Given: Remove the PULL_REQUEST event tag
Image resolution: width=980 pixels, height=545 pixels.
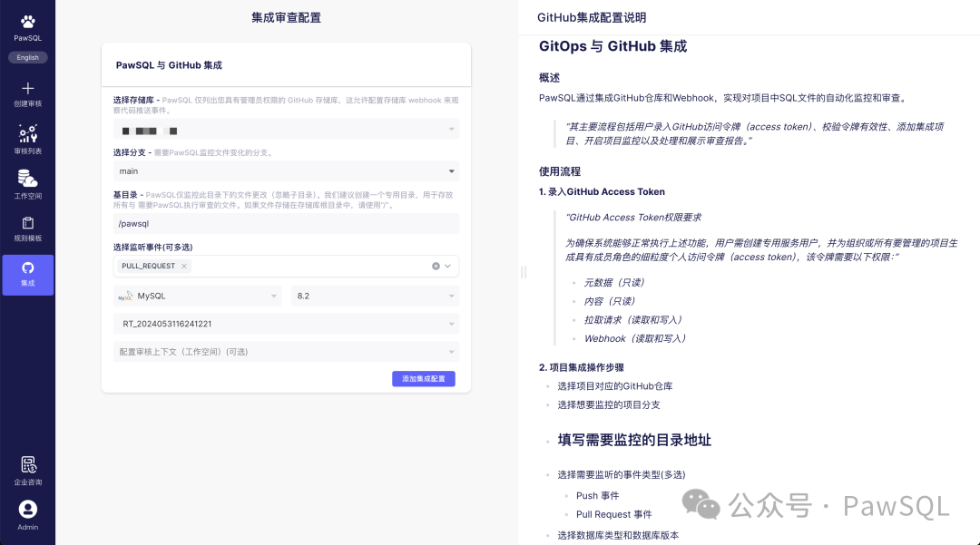Looking at the screenshot, I should click(x=183, y=266).
